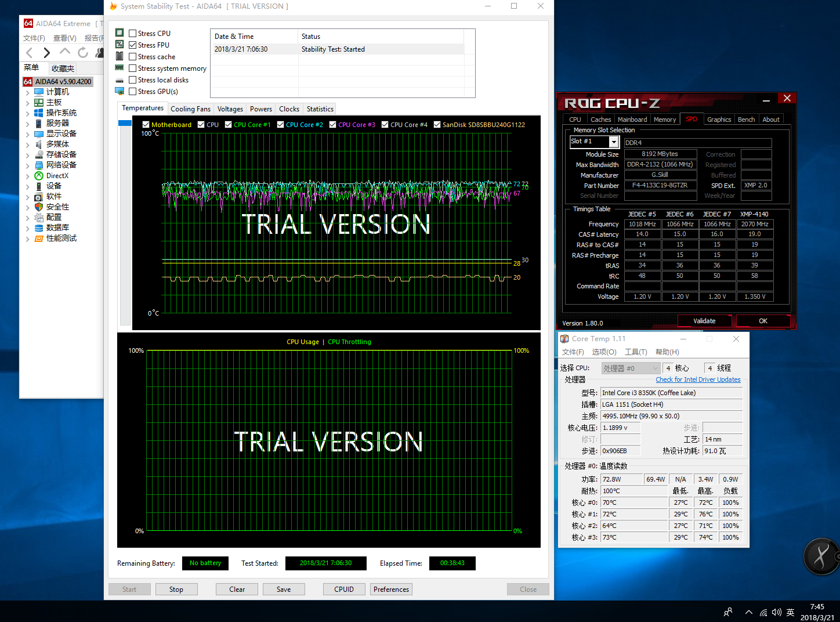Open the 选项(O) menu in Core Temp
The width and height of the screenshot is (840, 622).
pos(603,352)
